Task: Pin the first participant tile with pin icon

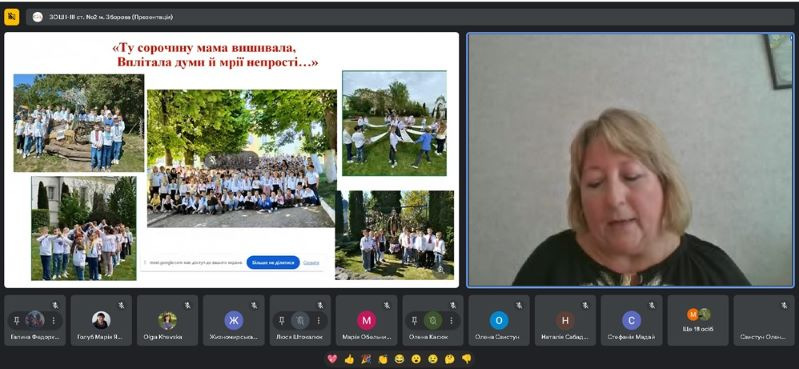Action: coord(17,321)
